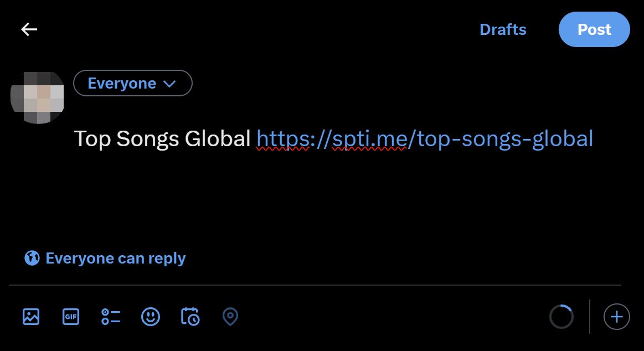Expand the chevron beside Everyone
The image size is (644, 351).
click(169, 84)
